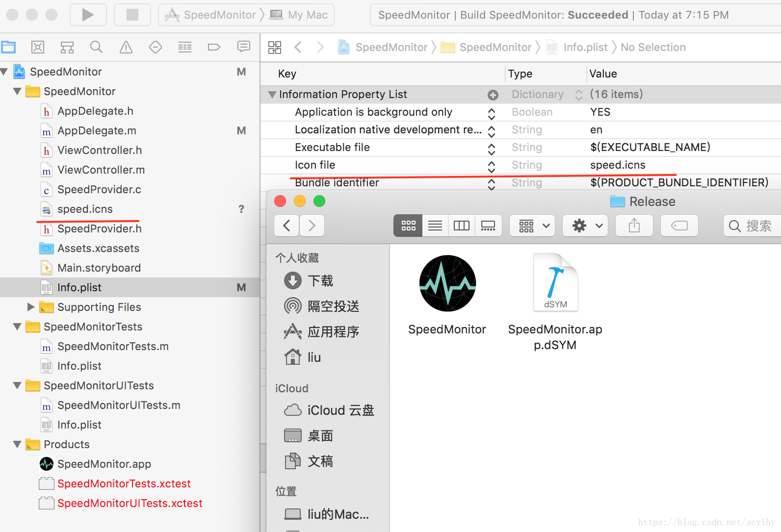Run the SpeedMonitor build with Play button
This screenshot has height=532, width=781.
point(88,15)
